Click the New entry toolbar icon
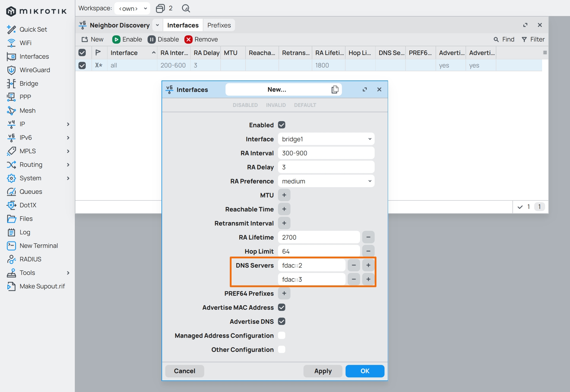The image size is (570, 392). [85, 39]
